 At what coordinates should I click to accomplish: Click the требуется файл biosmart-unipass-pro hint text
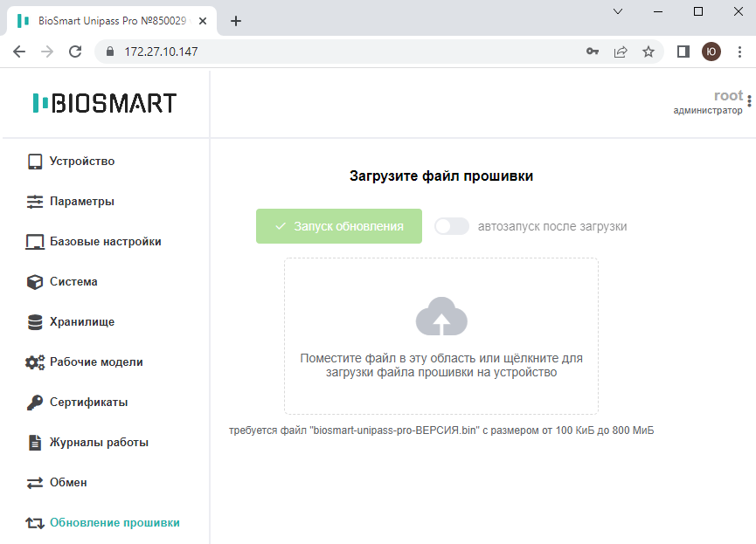[x=441, y=430]
